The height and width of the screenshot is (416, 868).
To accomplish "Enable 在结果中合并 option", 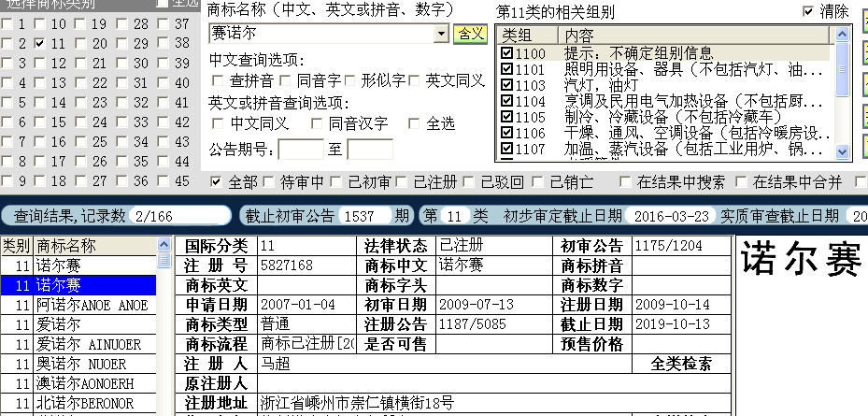I will tap(741, 182).
